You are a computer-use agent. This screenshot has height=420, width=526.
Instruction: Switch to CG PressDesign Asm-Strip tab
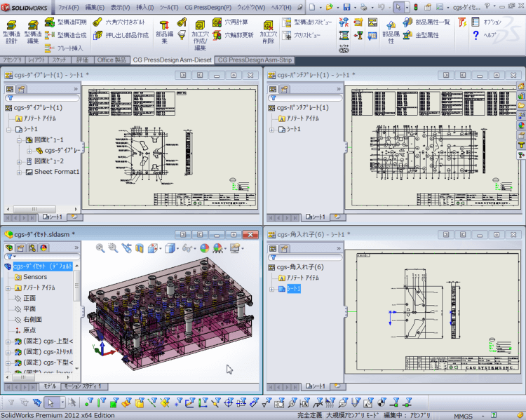point(255,60)
